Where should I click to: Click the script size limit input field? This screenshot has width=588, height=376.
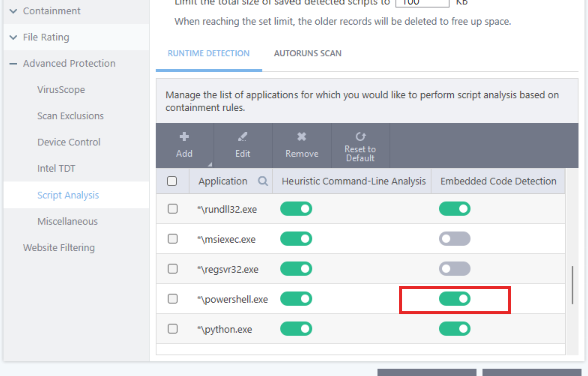tap(422, 3)
